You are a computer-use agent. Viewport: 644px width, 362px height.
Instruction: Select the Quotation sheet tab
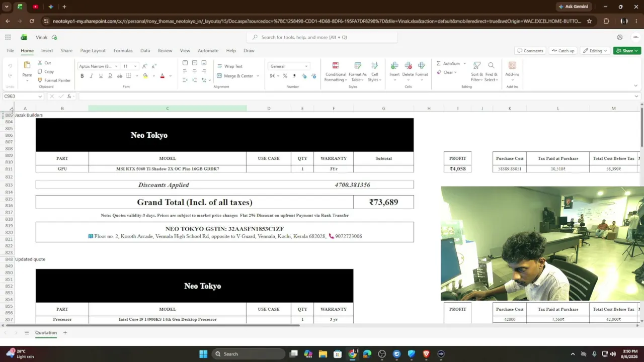coord(46,333)
